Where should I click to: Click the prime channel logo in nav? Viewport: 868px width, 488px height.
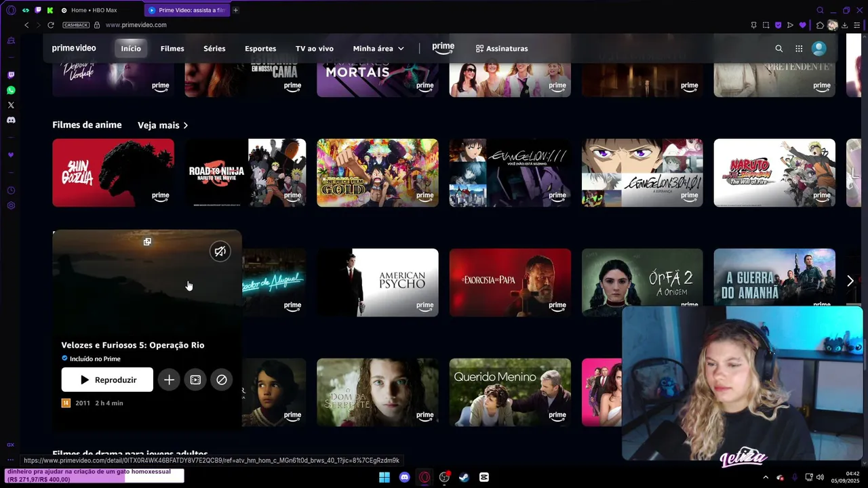(443, 48)
